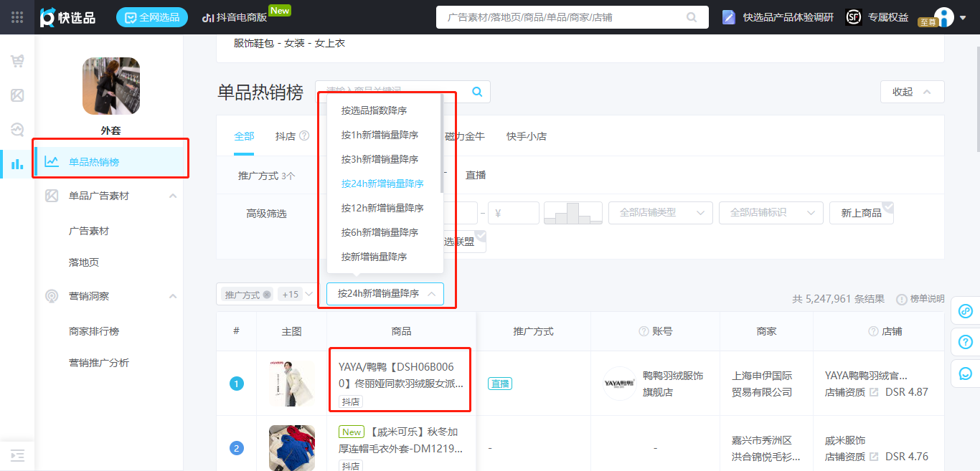Select the picture-frame icon in the left rail
Viewport: 980px width, 471px height.
17,95
